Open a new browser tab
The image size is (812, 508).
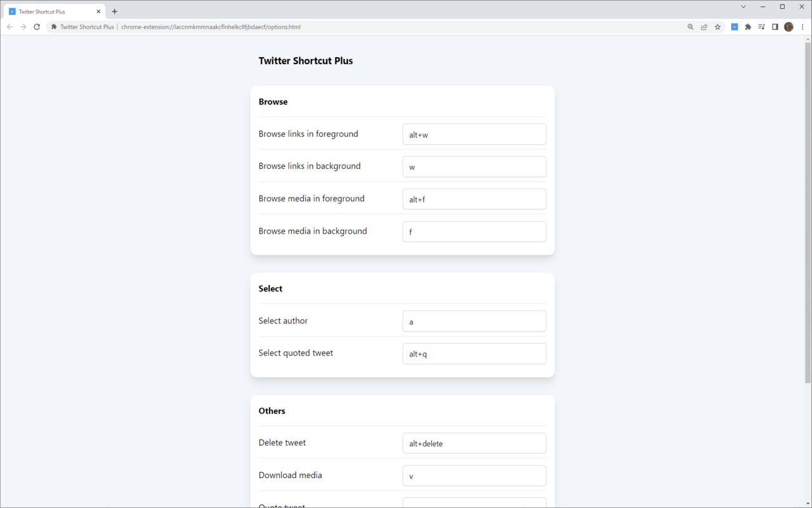pos(115,11)
